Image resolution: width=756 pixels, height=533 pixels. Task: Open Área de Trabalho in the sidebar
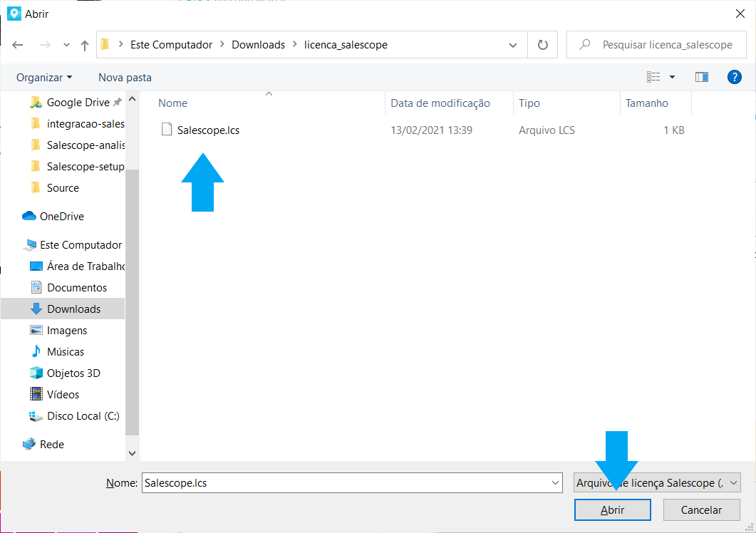click(86, 266)
